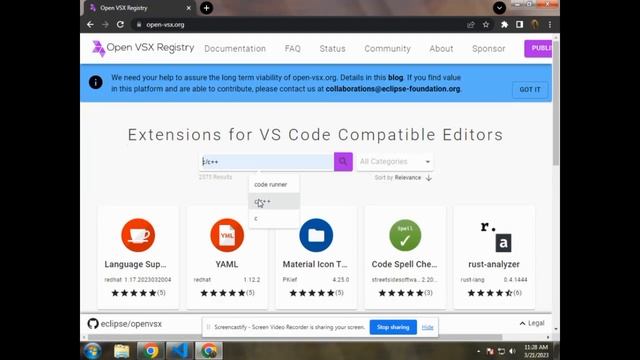Screen dimensions: 640x360
Task: Open the Language Support extension icon
Action: pyautogui.click(x=138, y=235)
